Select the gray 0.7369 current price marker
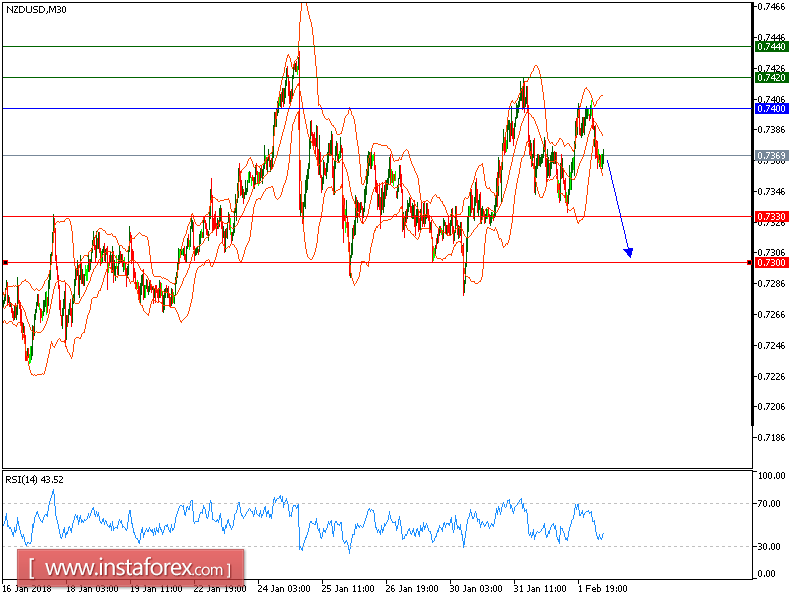This screenshot has height=600, width=800. coord(770,152)
